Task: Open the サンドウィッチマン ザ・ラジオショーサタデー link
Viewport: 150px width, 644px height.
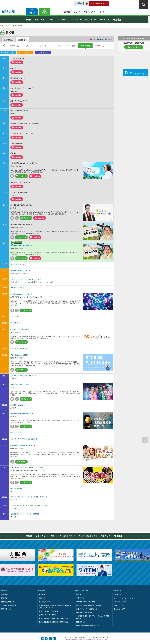Action: [x=26, y=279]
